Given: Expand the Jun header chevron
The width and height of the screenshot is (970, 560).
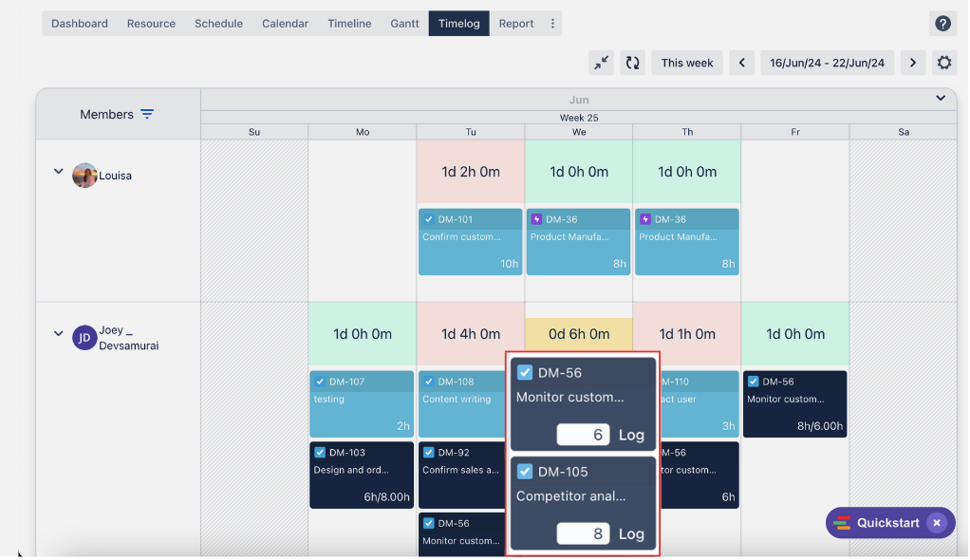Looking at the screenshot, I should 941,98.
